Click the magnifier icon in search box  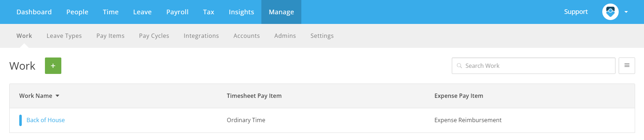459,66
